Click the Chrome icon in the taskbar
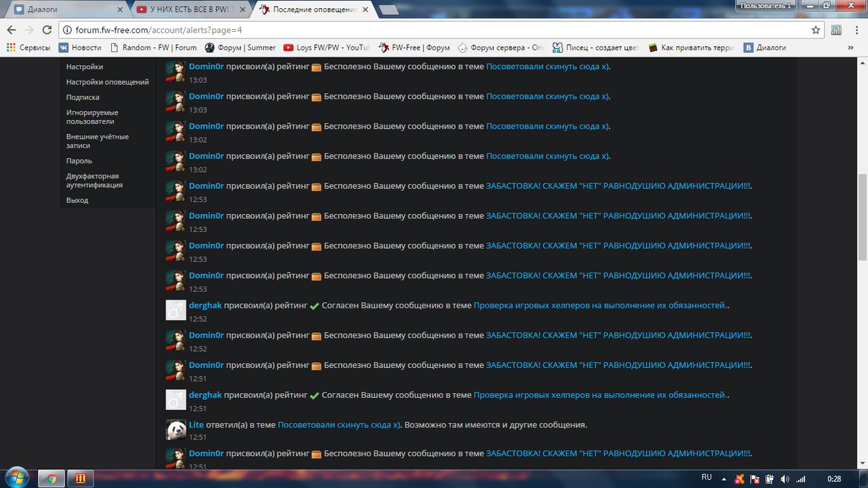Viewport: 868px width, 488px height. click(x=52, y=478)
